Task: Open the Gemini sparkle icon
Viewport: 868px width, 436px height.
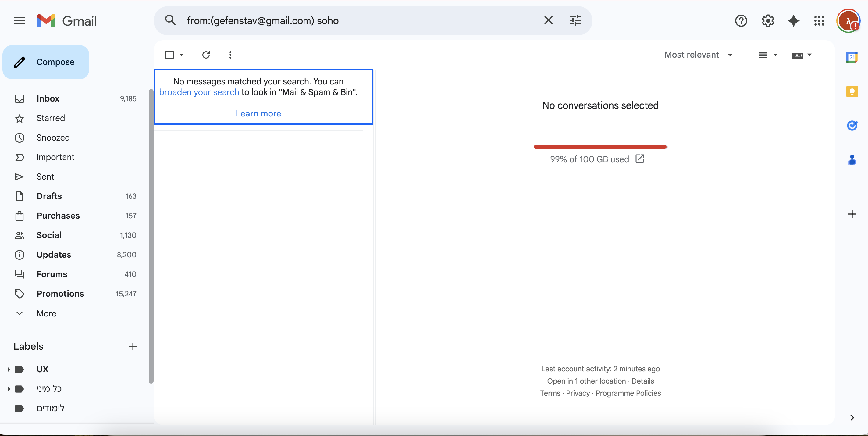Action: pyautogui.click(x=794, y=21)
